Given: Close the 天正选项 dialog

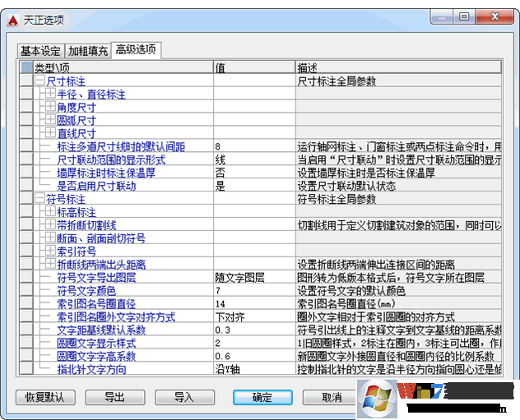Looking at the screenshot, I should [x=494, y=16].
